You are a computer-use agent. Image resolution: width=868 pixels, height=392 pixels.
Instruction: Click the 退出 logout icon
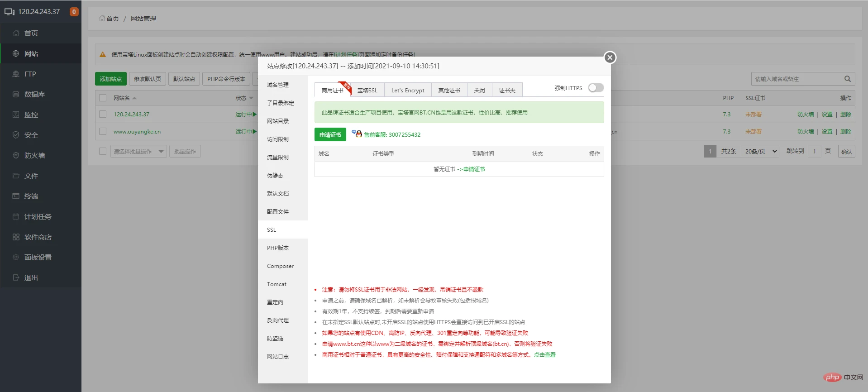pyautogui.click(x=16, y=277)
